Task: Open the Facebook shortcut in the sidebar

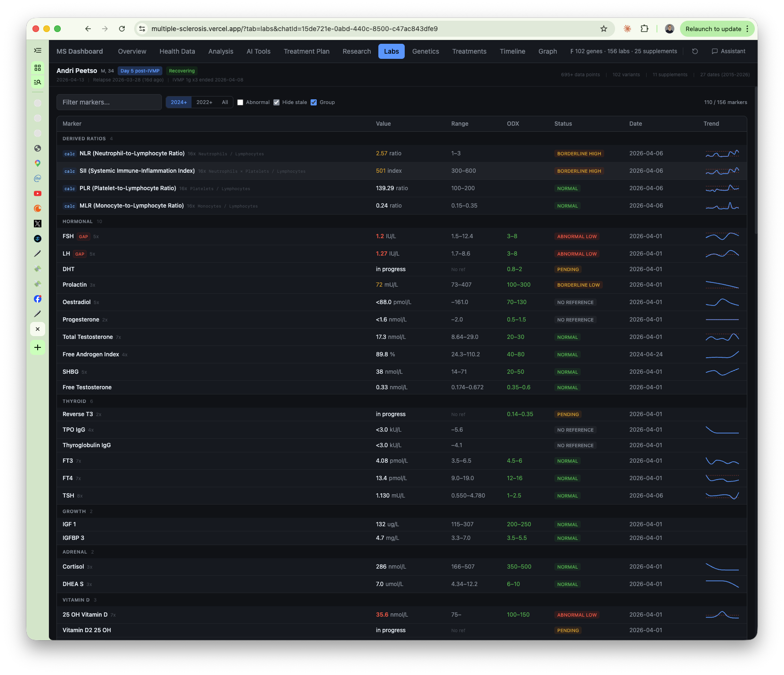Action: 38,299
